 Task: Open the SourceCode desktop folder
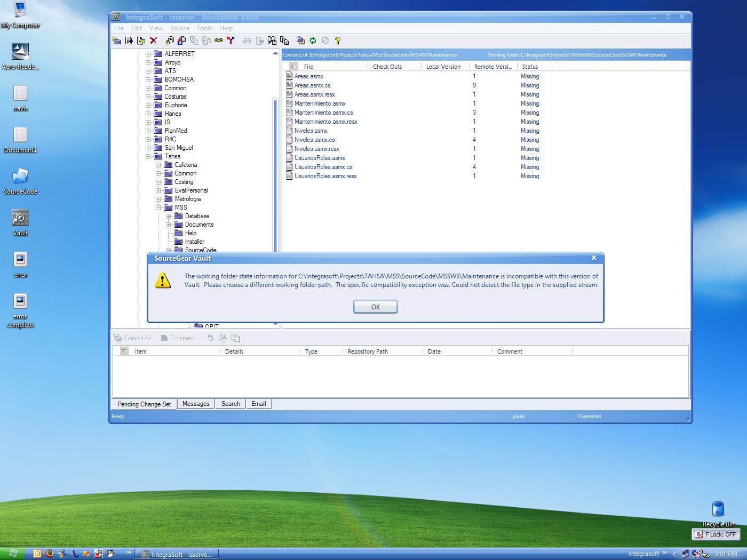20,180
